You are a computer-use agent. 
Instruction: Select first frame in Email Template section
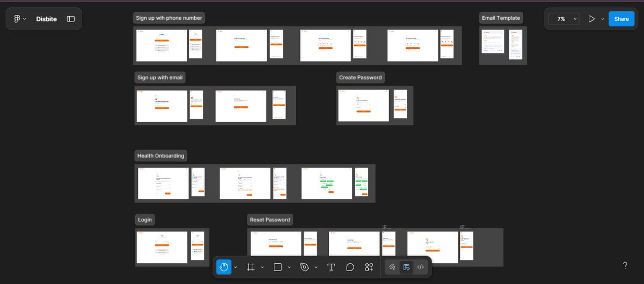[x=493, y=41]
